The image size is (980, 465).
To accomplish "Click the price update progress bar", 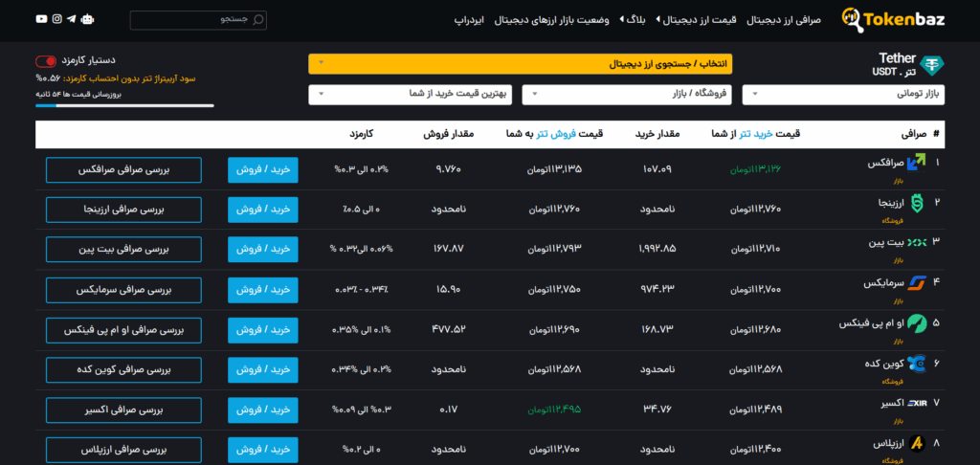I will point(125,105).
